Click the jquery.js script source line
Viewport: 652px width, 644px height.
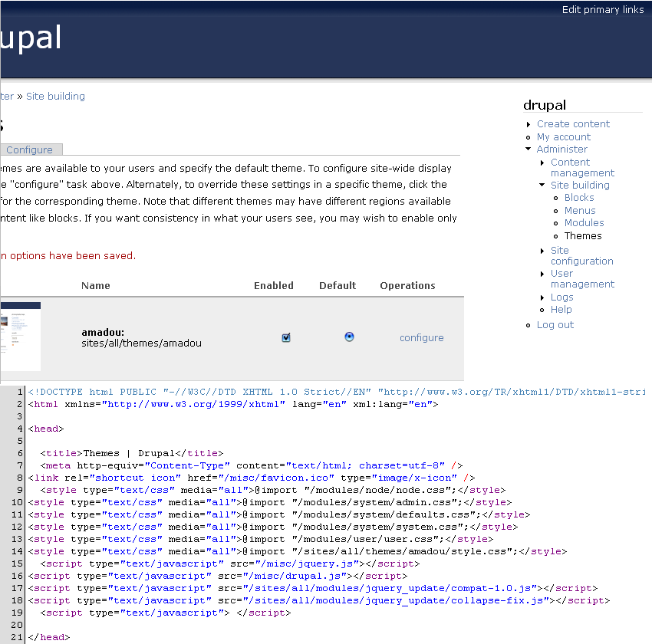[x=230, y=563]
